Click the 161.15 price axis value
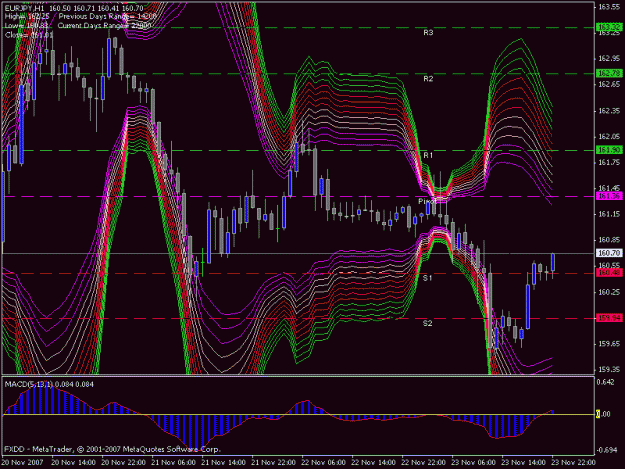625x469 pixels. click(x=609, y=214)
